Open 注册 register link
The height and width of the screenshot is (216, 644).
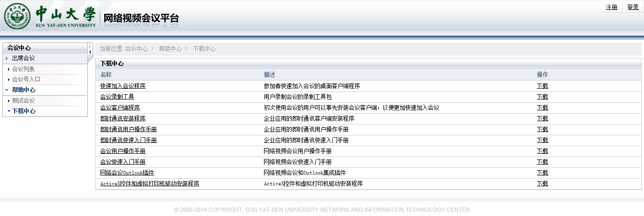point(611,7)
